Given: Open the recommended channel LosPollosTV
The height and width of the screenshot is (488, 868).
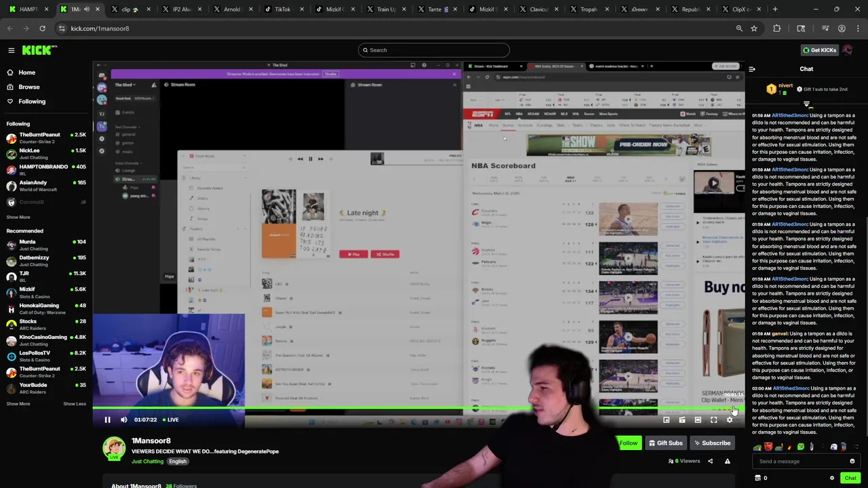Looking at the screenshot, I should [x=46, y=356].
